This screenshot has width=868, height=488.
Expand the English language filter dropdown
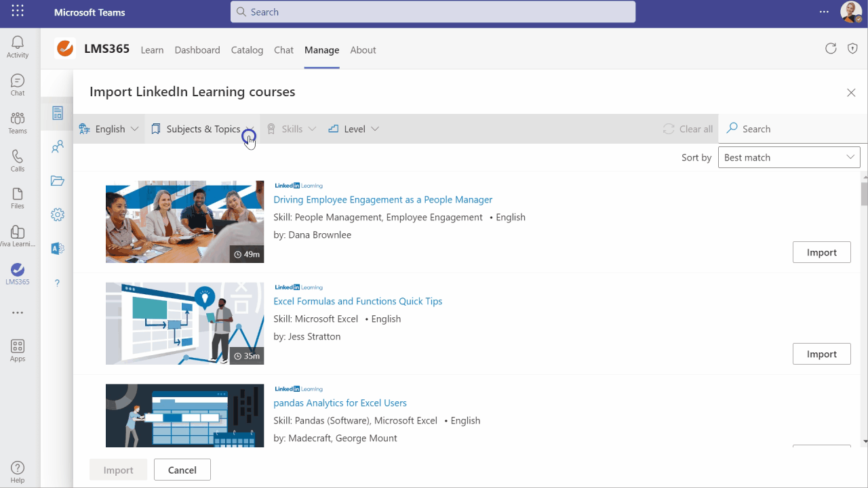108,129
